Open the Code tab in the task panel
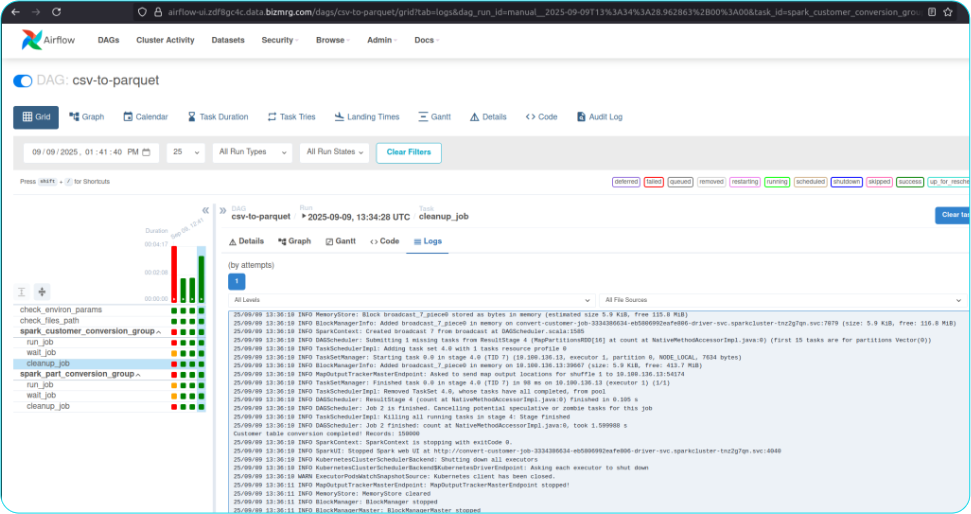 click(x=385, y=242)
